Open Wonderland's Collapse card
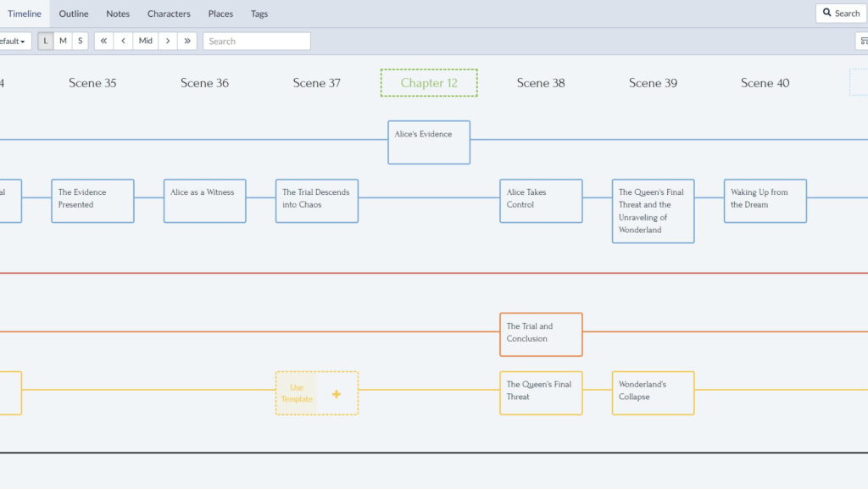 click(x=654, y=392)
